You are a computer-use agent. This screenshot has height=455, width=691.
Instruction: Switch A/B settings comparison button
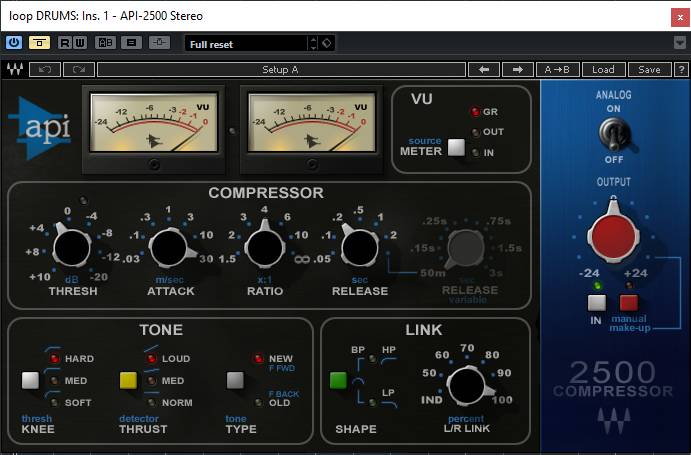(x=105, y=43)
